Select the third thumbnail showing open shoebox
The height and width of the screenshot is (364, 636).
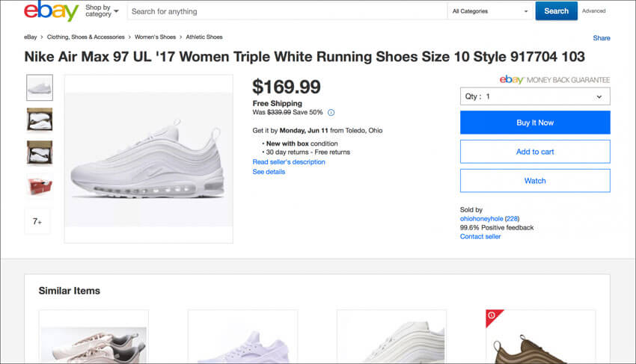click(x=40, y=152)
